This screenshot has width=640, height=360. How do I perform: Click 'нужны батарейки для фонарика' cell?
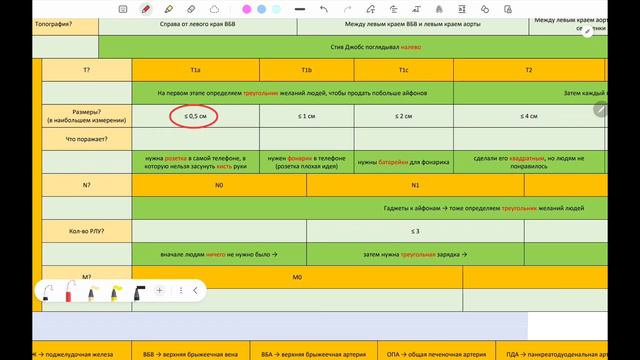coord(403,162)
